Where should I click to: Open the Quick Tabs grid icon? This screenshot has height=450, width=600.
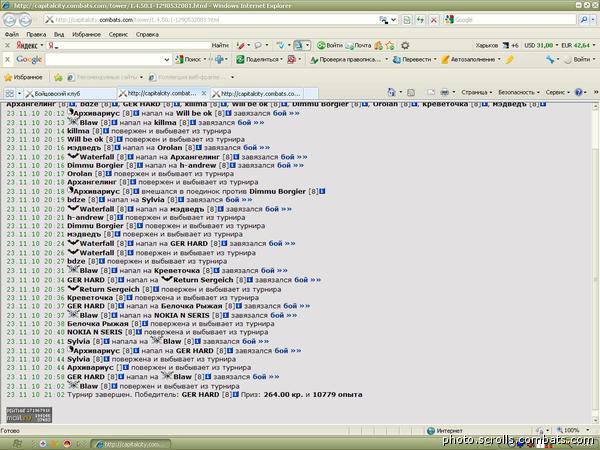pos(10,93)
